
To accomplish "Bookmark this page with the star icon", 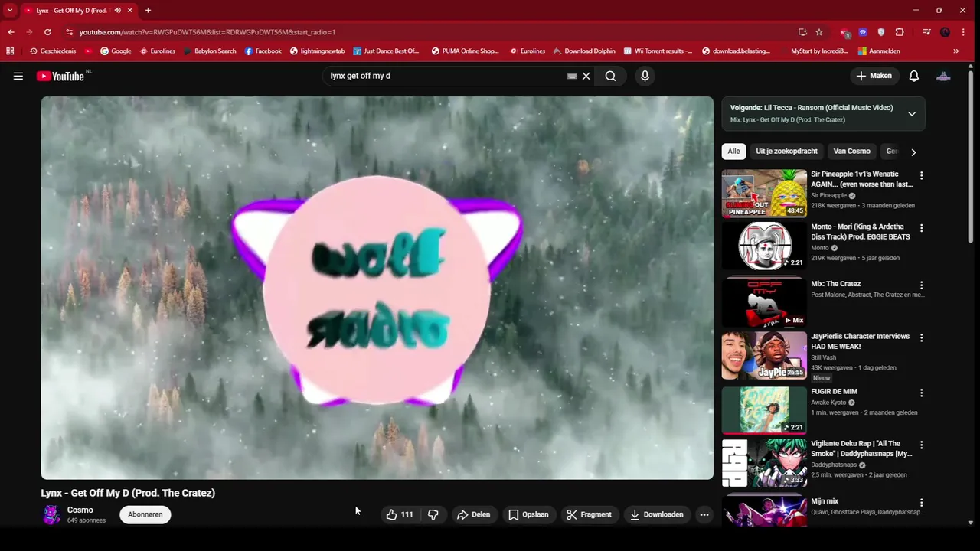I will (819, 32).
